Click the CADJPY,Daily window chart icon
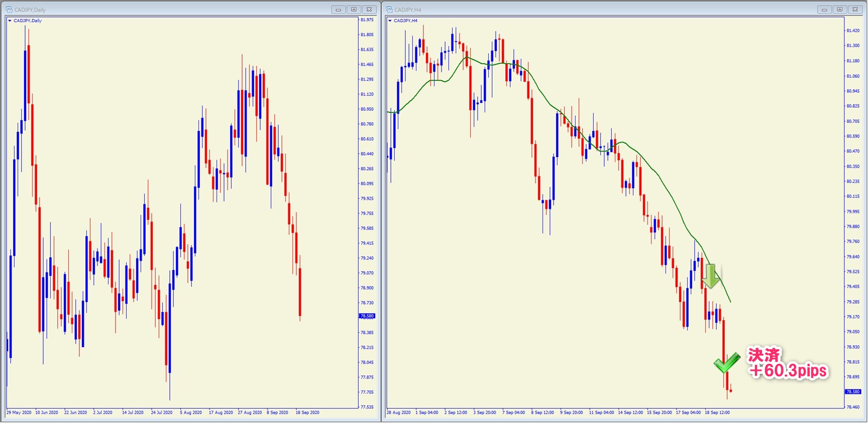The image size is (868, 423). pos(9,10)
